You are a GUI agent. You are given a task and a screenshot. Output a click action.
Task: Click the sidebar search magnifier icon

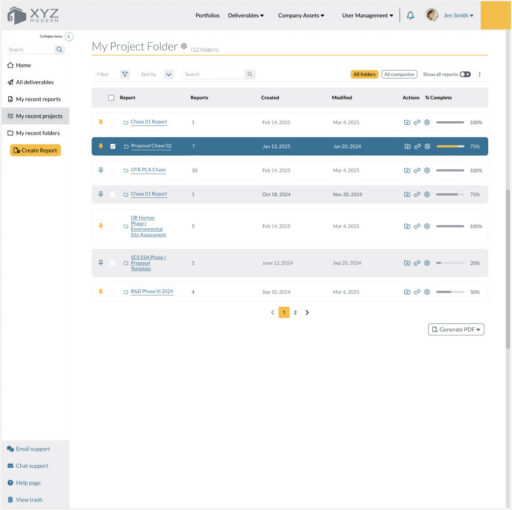coord(59,50)
